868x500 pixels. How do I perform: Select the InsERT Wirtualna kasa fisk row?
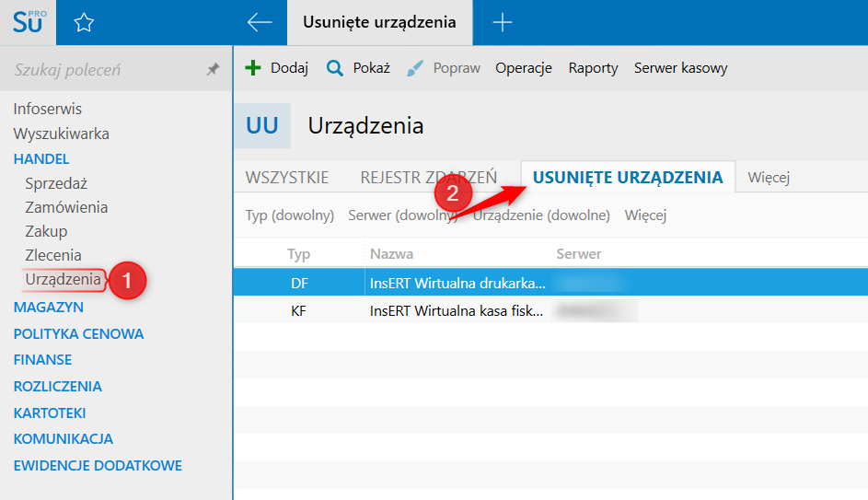(x=550, y=310)
